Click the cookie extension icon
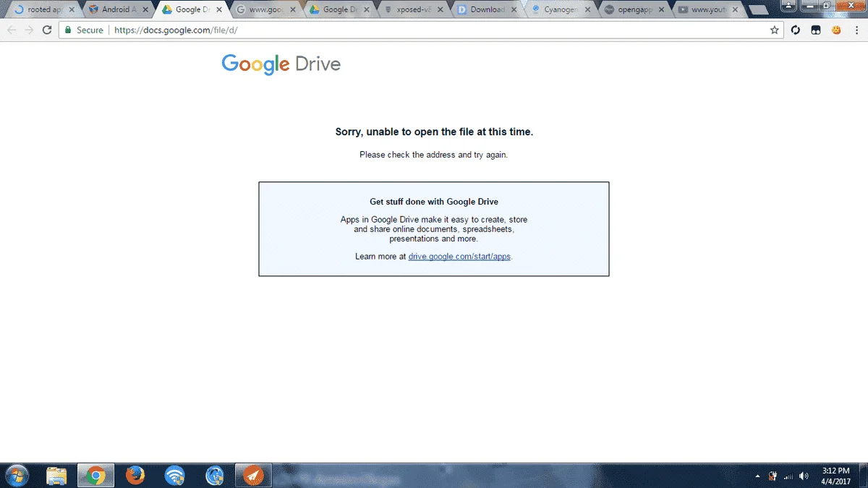The height and width of the screenshot is (488, 868). (x=836, y=30)
